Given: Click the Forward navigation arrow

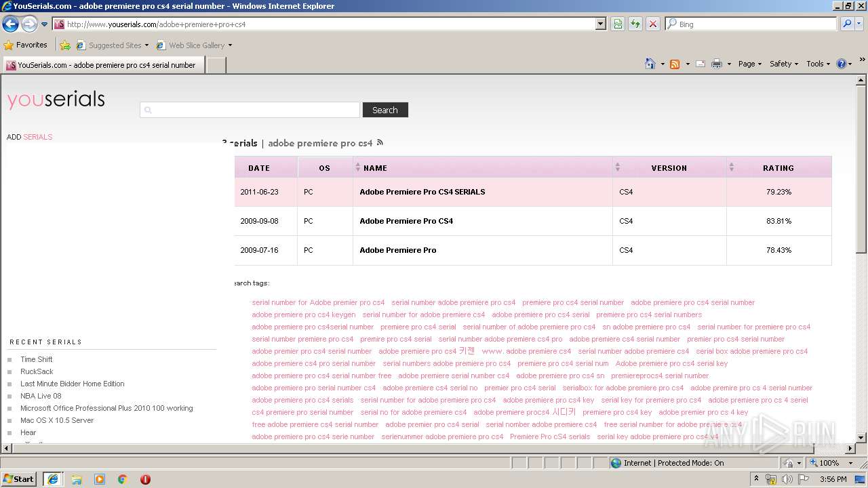Looking at the screenshot, I should coord(29,24).
